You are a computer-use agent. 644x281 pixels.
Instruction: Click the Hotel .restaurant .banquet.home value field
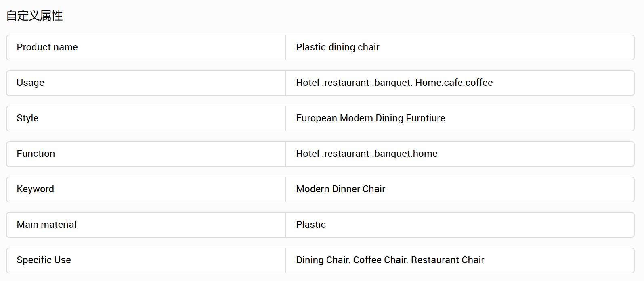(x=460, y=154)
